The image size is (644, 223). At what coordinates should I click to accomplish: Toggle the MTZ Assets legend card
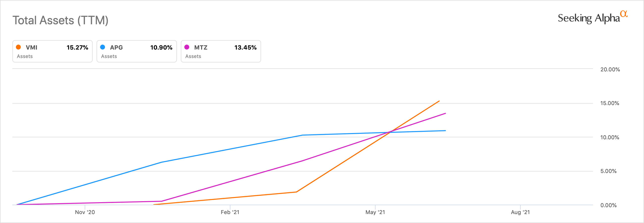click(x=221, y=51)
